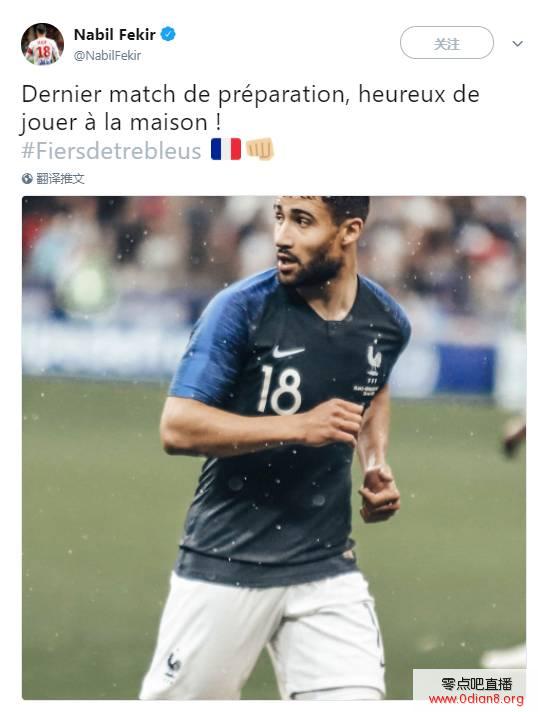Click the blue advertising board in background
The height and width of the screenshot is (712, 538).
465,369
